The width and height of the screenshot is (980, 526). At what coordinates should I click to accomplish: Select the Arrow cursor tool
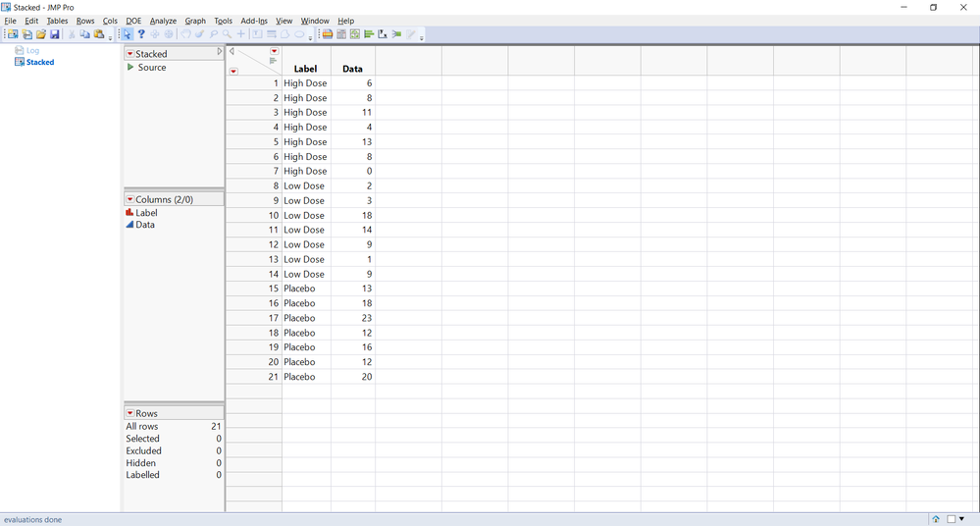(127, 34)
